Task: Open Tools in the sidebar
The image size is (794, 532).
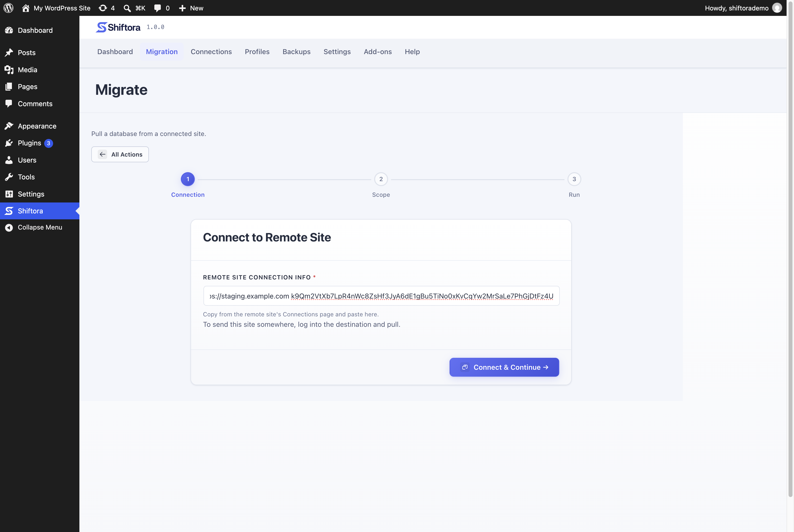Action: [x=40, y=177]
